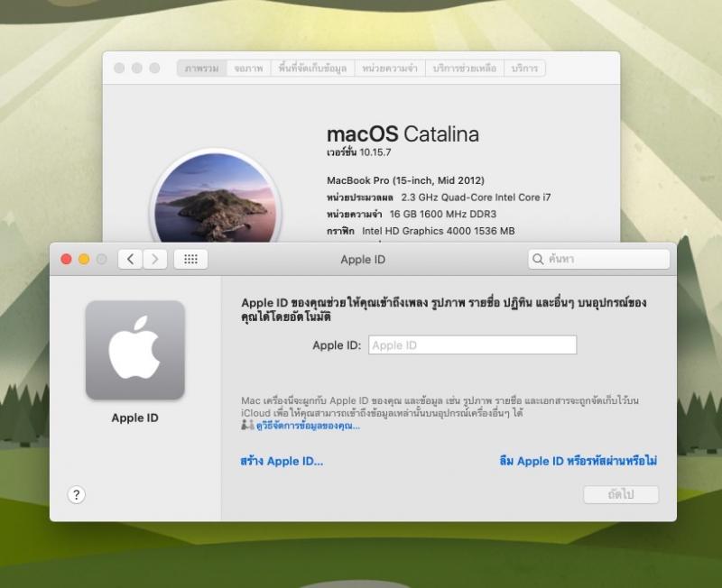The image size is (722, 588).
Task: Click the ค้นหา search field
Action: 599,259
